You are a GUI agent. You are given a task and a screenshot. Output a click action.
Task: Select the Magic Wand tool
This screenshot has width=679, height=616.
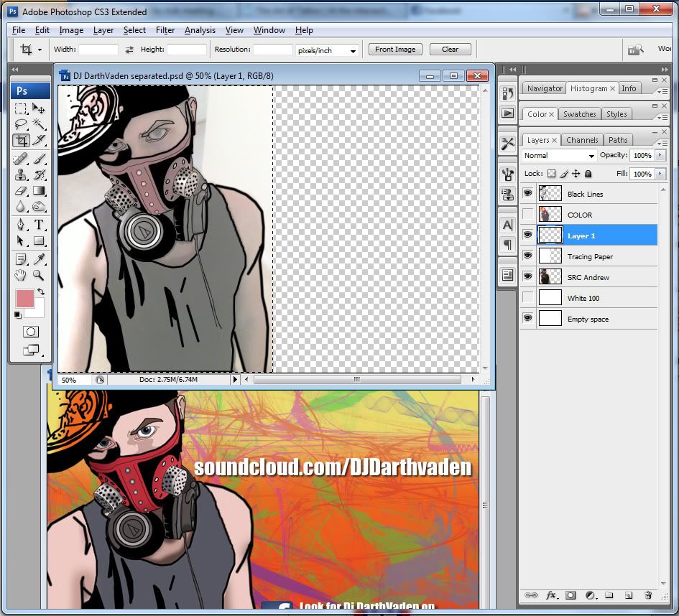39,124
